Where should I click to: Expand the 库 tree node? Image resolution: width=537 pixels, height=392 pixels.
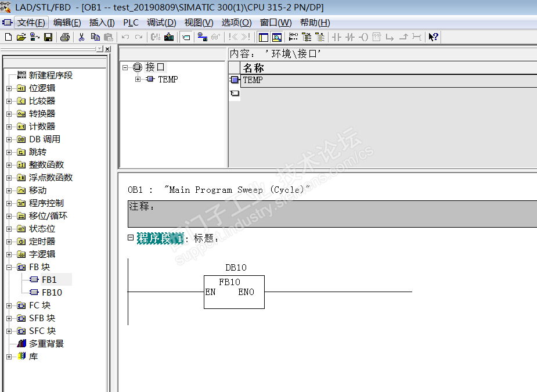[9, 357]
